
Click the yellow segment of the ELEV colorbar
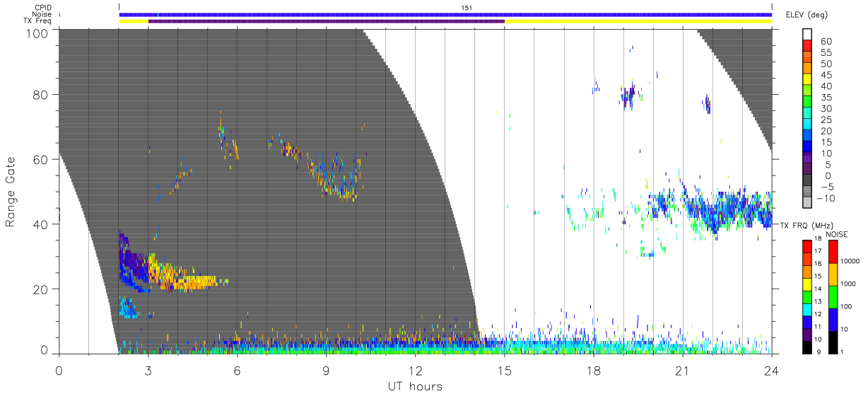807,80
